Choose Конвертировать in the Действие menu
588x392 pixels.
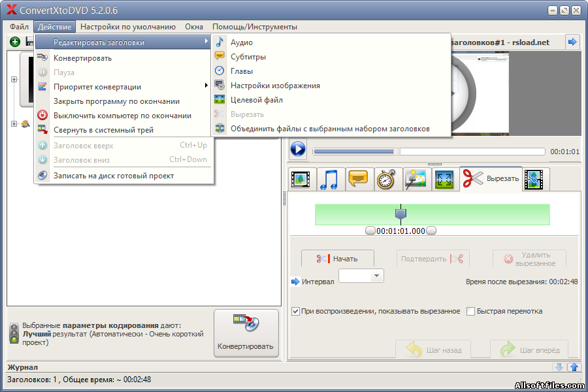coord(123,58)
